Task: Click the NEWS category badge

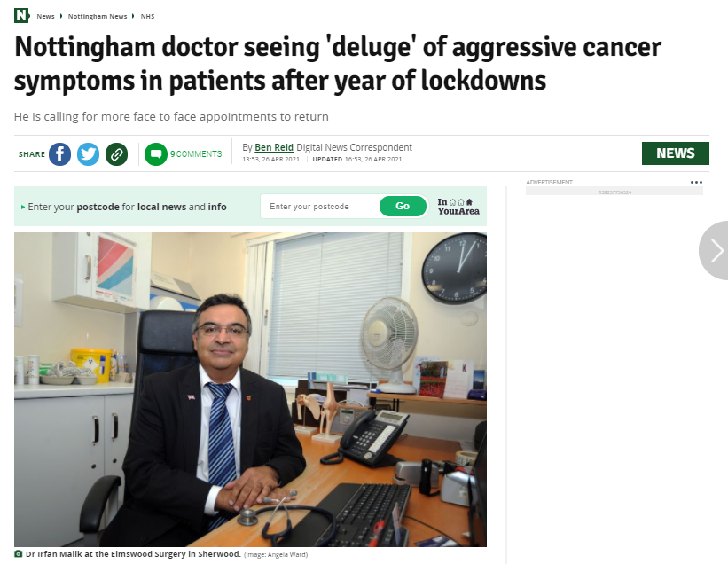Action: click(x=675, y=153)
